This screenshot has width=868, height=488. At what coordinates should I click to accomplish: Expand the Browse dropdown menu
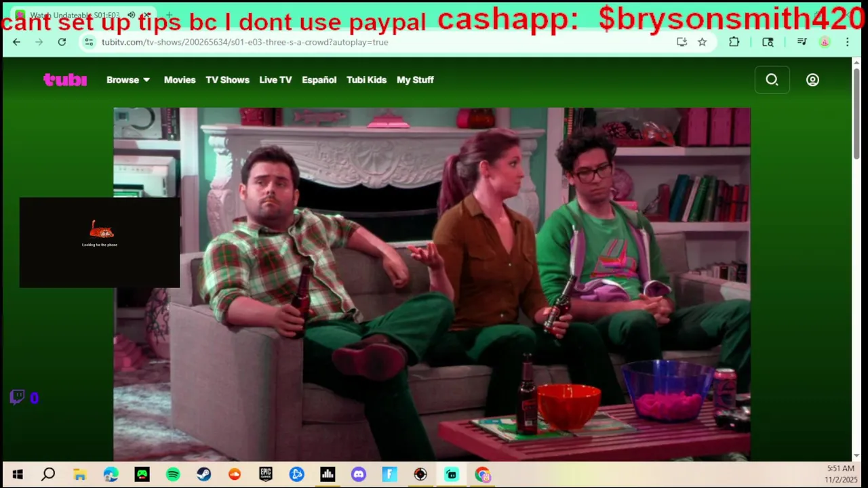(128, 80)
